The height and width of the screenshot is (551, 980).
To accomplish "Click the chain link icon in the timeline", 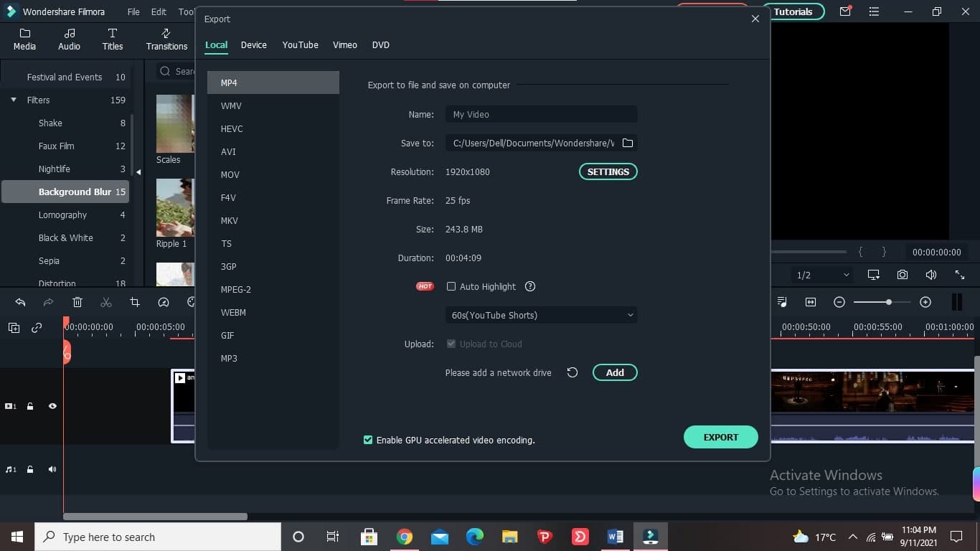I will 37,328.
